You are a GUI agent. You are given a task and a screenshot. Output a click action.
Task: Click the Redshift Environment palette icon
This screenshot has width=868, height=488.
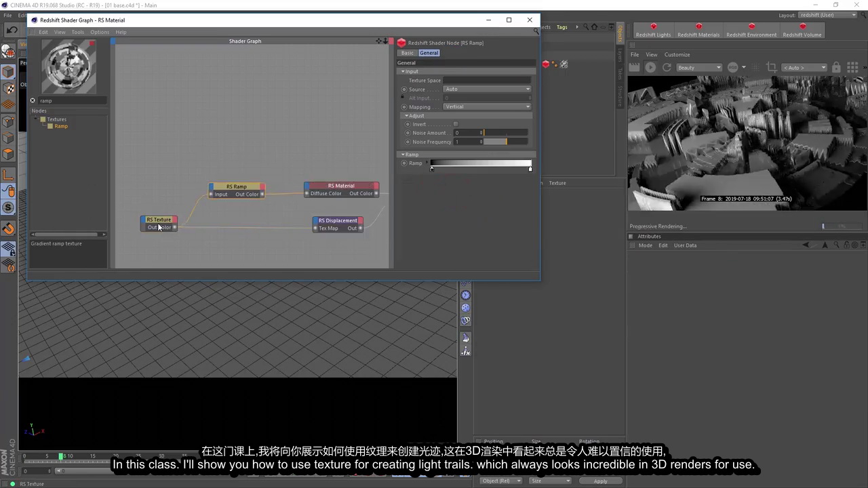coord(751,30)
